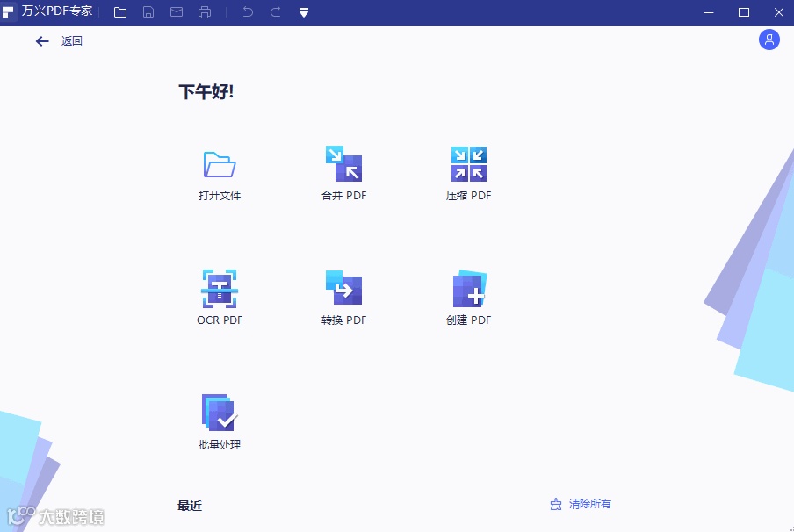The width and height of the screenshot is (794, 532).
Task: Click the print icon in title bar
Action: (205, 12)
